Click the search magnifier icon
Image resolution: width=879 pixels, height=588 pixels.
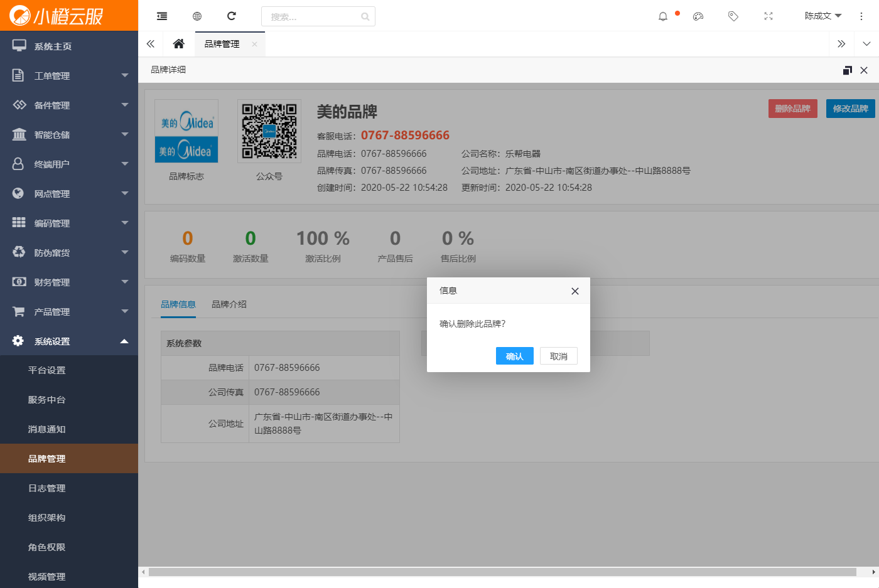[365, 17]
